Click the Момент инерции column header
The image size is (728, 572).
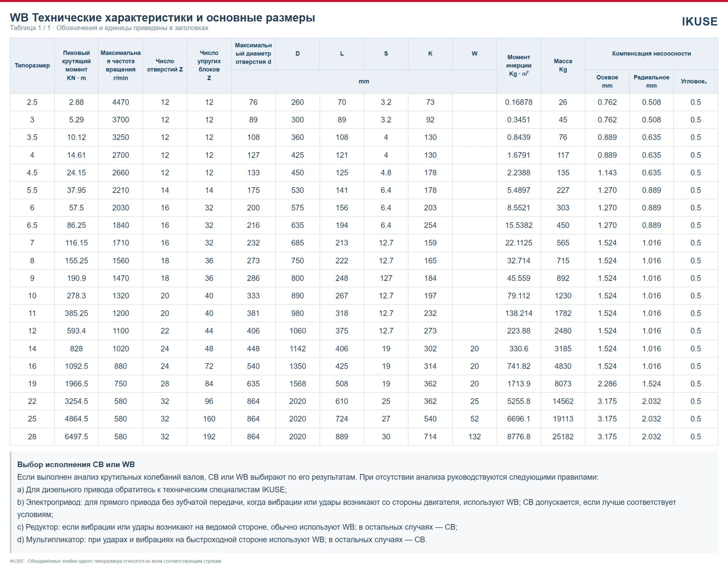519,66
